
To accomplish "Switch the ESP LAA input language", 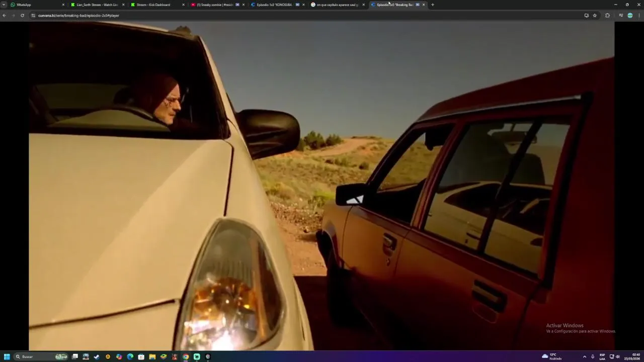I will (x=602, y=356).
